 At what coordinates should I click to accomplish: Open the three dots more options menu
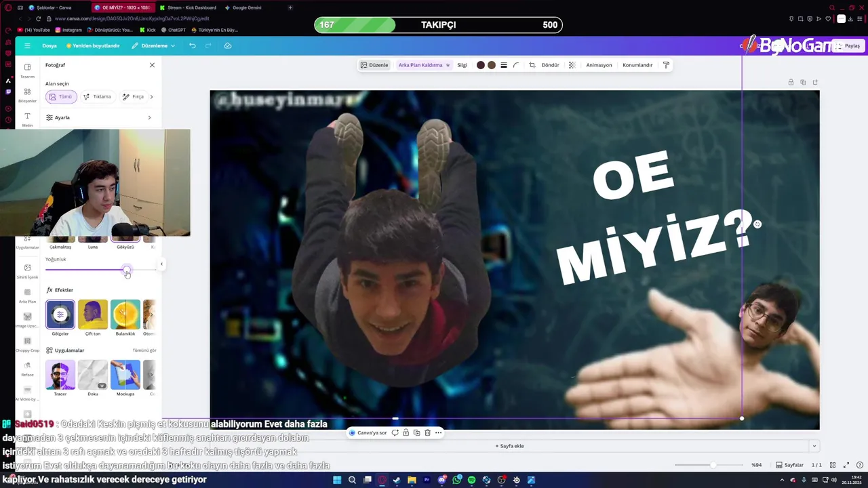(438, 432)
